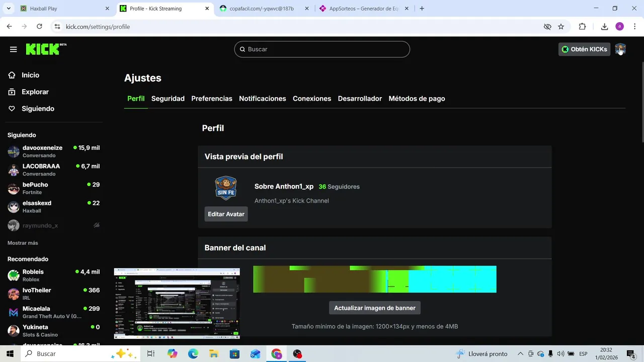The height and width of the screenshot is (362, 644).
Task: Click the SIN FE profile avatar image
Action: (x=226, y=189)
